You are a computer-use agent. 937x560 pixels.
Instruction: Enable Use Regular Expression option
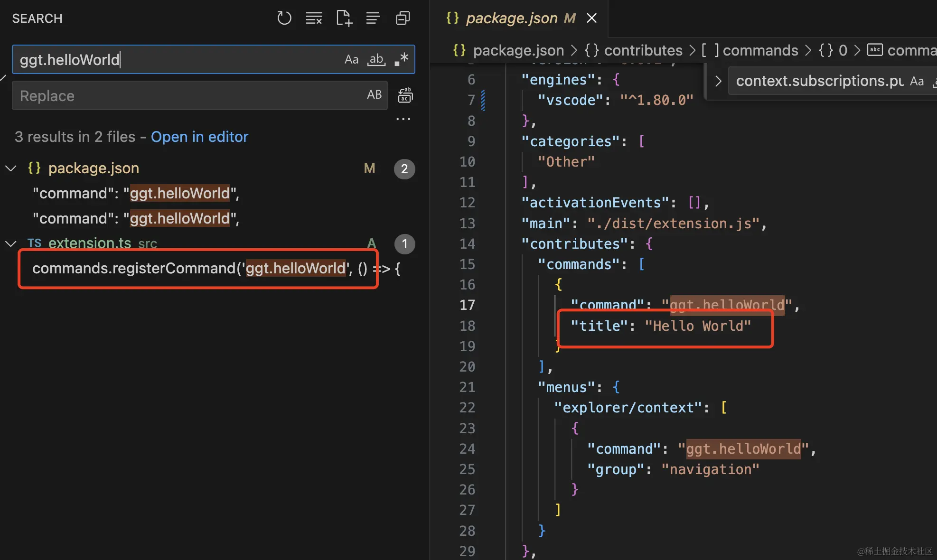click(402, 59)
